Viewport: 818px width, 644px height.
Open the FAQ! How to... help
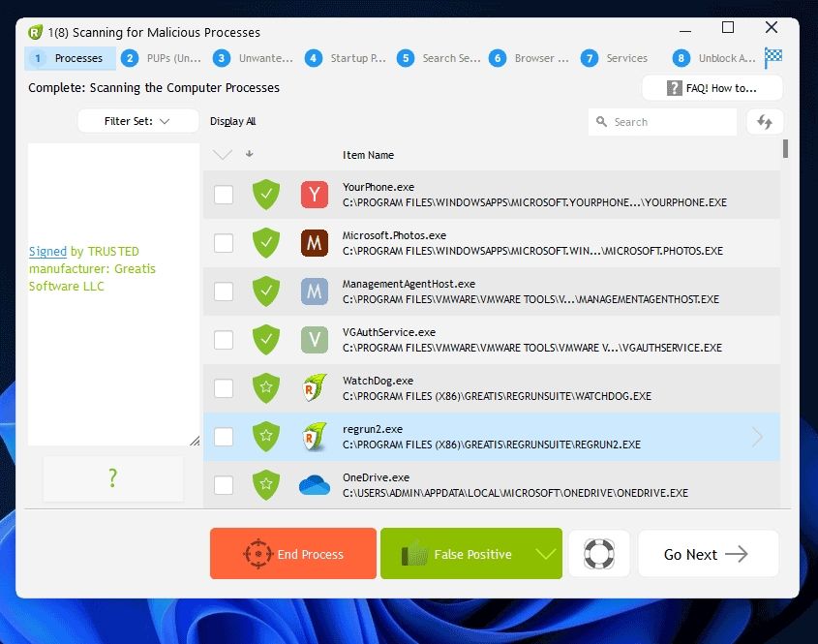pyautogui.click(x=712, y=88)
